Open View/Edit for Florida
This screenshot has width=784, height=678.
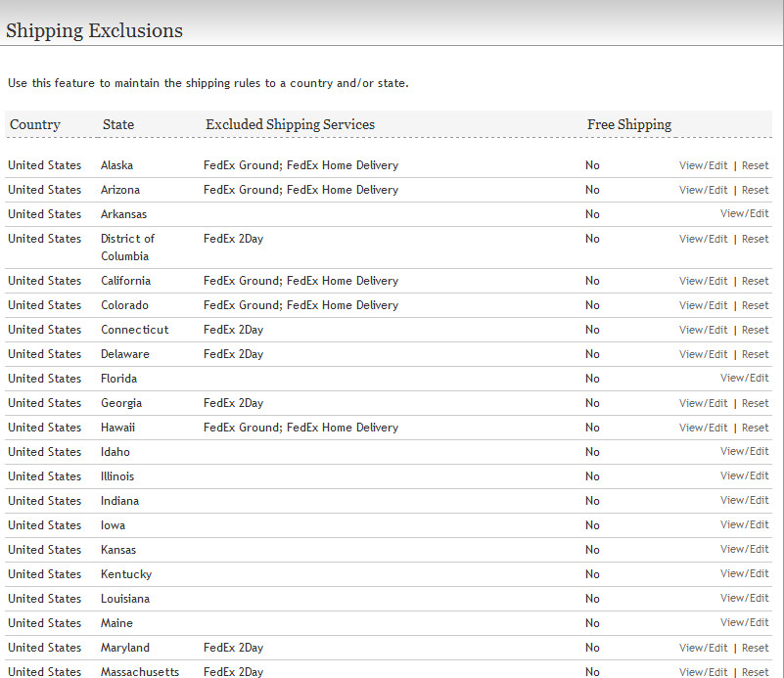tap(745, 378)
